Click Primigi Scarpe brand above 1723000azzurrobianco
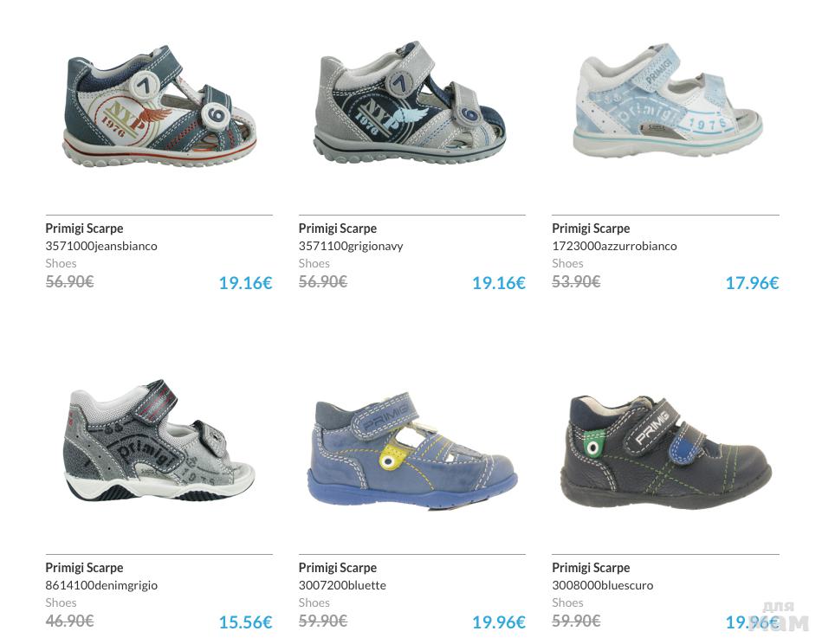Image resolution: width=822 pixels, height=644 pixels. (x=591, y=229)
